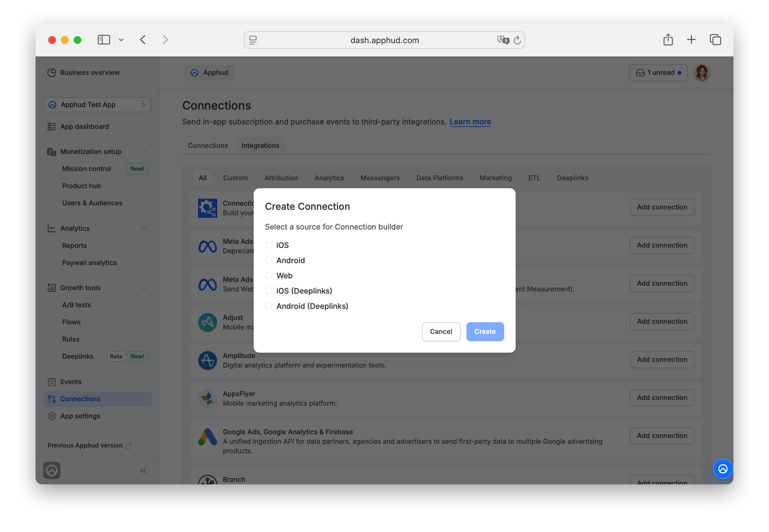Image resolution: width=769 pixels, height=532 pixels.
Task: Add connection for Google Ads integration
Action: (662, 435)
